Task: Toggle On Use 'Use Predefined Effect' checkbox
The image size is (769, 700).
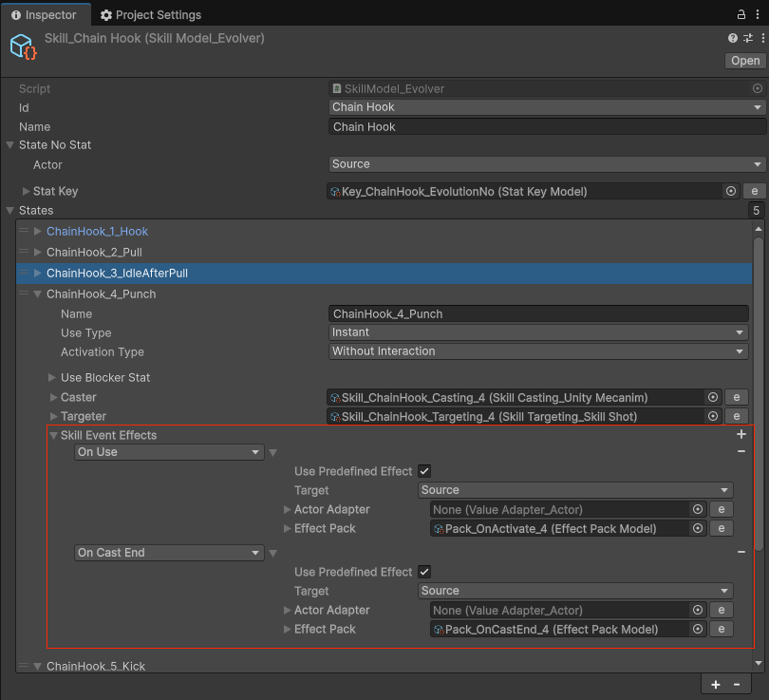Action: tap(424, 471)
